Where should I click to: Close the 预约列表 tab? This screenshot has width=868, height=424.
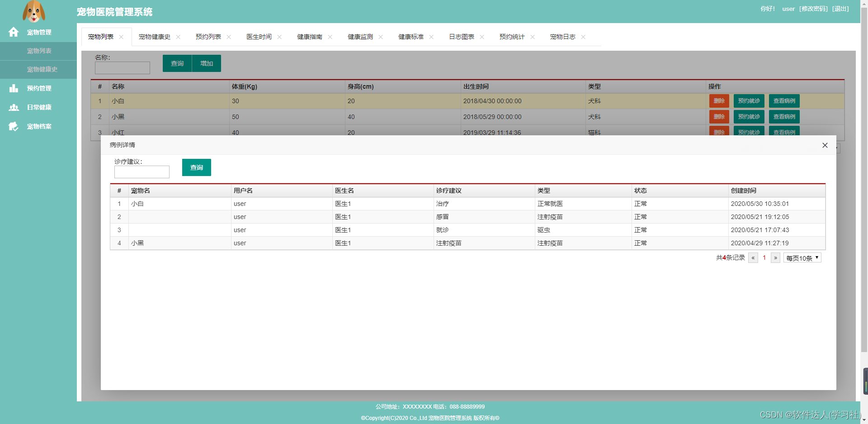pos(229,37)
